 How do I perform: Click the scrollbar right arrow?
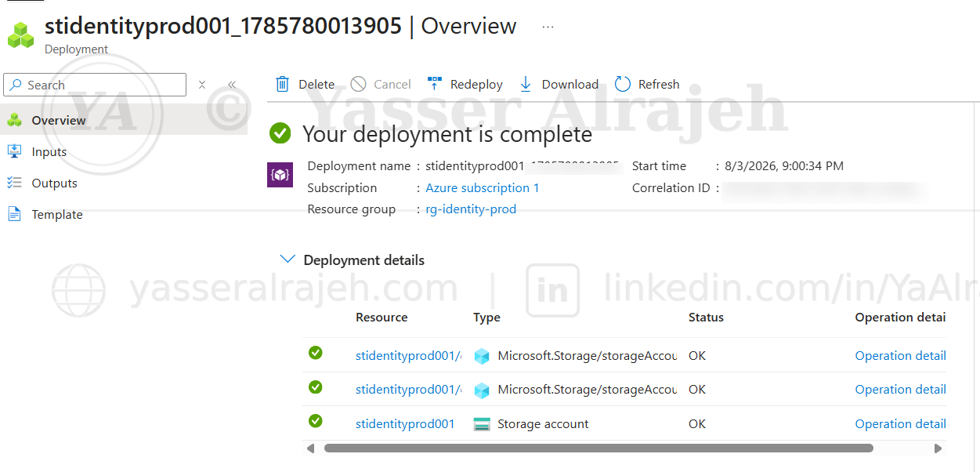[x=938, y=448]
